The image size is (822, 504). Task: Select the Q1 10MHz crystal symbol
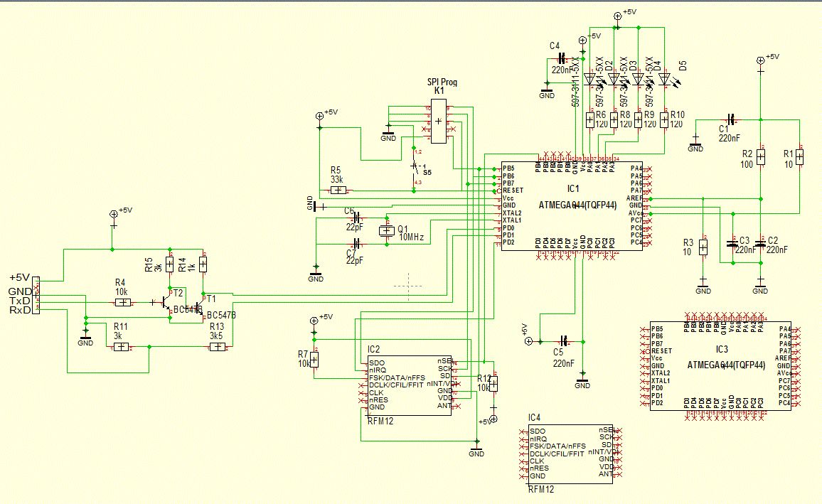pos(387,230)
